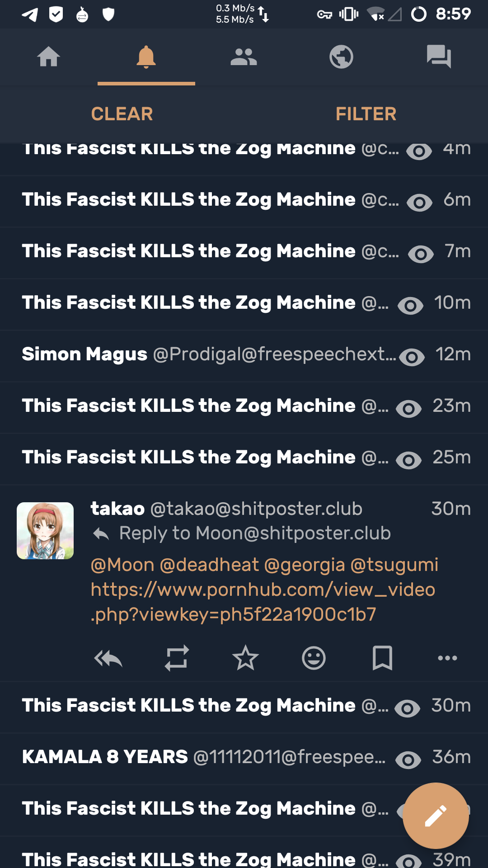
Task: Open the link in takao's post
Action: click(x=263, y=602)
